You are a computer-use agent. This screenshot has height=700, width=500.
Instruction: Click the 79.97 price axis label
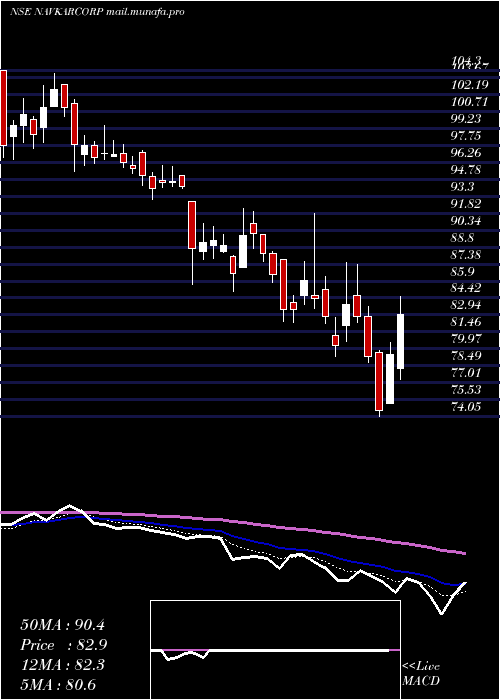[x=467, y=339]
